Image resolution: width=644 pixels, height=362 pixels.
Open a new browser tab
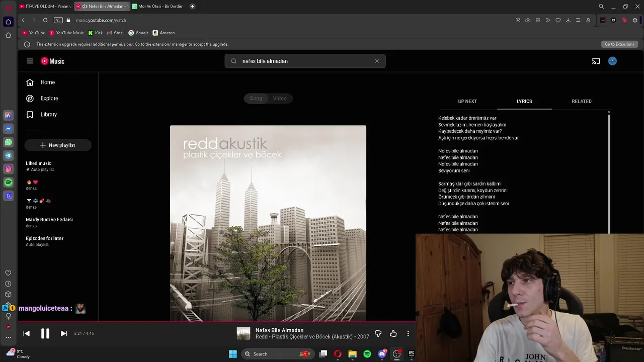click(192, 6)
